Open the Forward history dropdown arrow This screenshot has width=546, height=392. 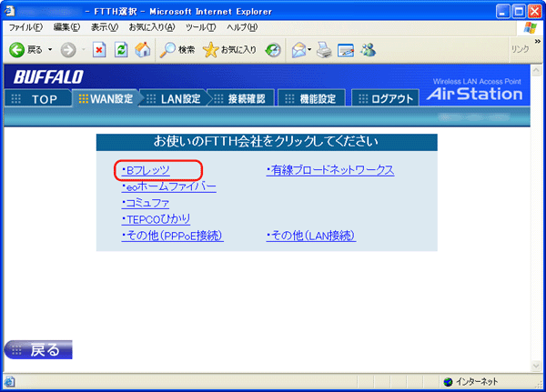(84, 50)
